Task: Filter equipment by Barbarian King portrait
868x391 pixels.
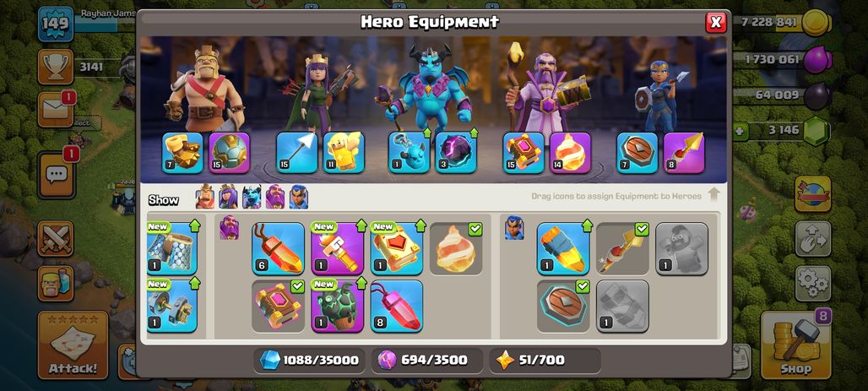Action: tap(205, 197)
